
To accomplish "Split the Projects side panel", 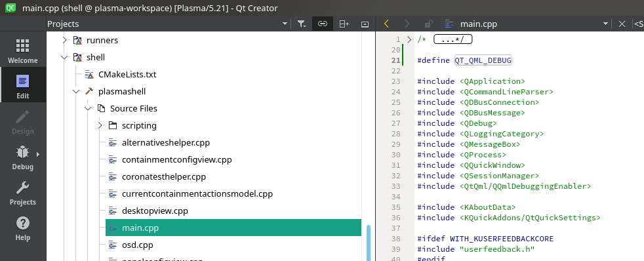I will click(344, 24).
